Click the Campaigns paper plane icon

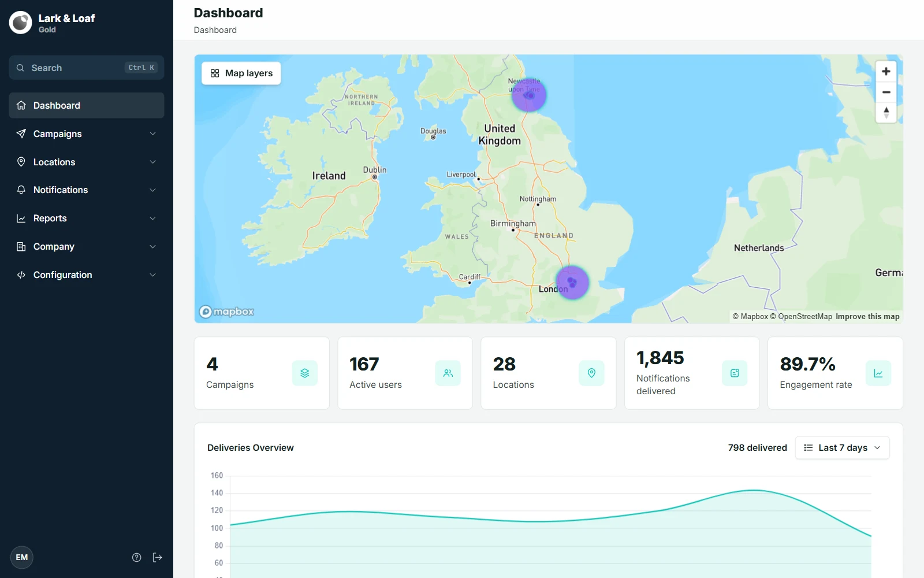21,134
